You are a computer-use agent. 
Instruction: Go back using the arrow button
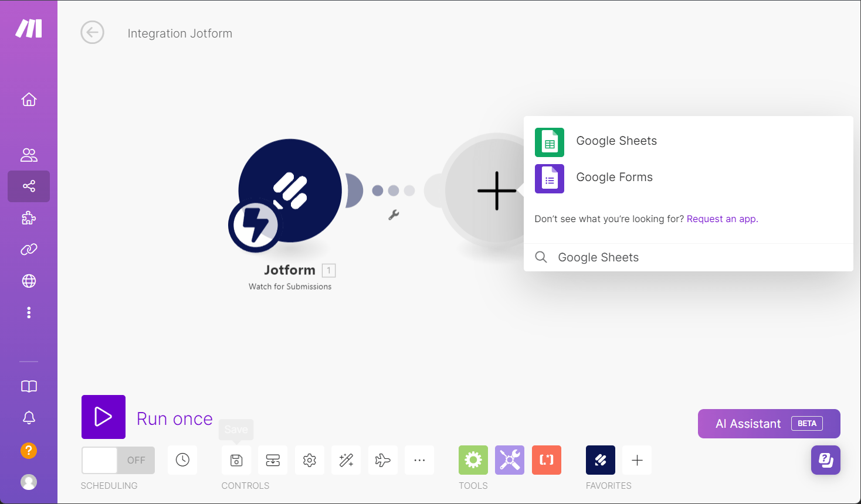coord(92,32)
